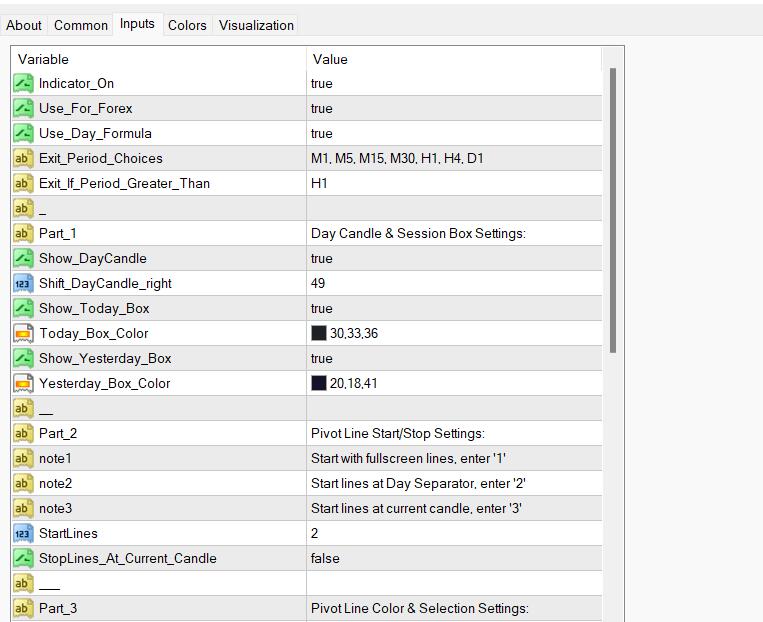Click the color icon beside Yesterday_Box_Color

coord(23,383)
